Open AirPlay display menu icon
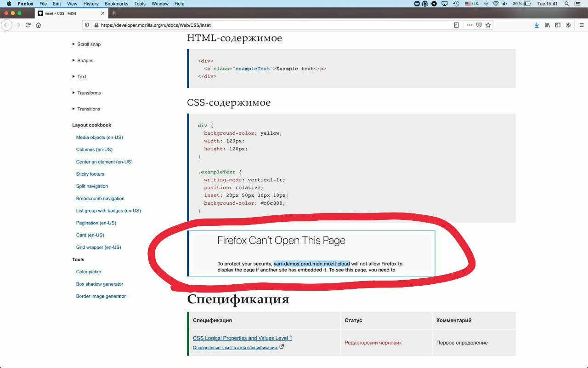Screen dimensions: 588x368 coord(444,4)
